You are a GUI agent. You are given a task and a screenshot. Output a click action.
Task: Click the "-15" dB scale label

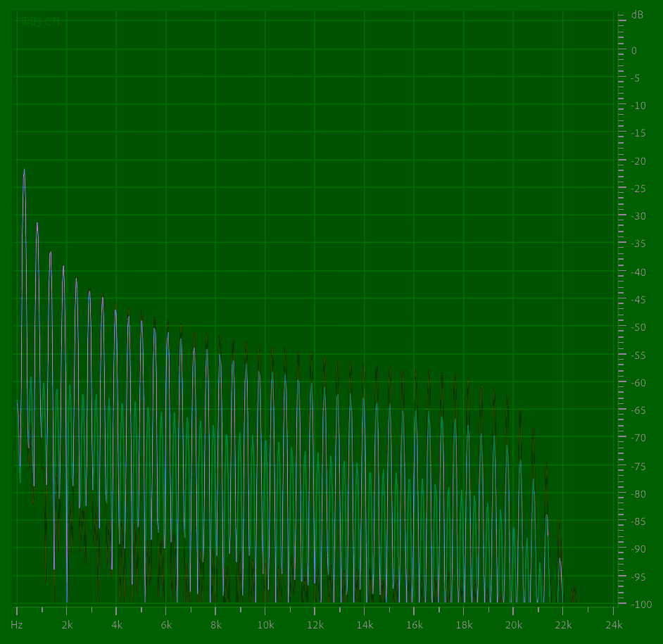(638, 134)
